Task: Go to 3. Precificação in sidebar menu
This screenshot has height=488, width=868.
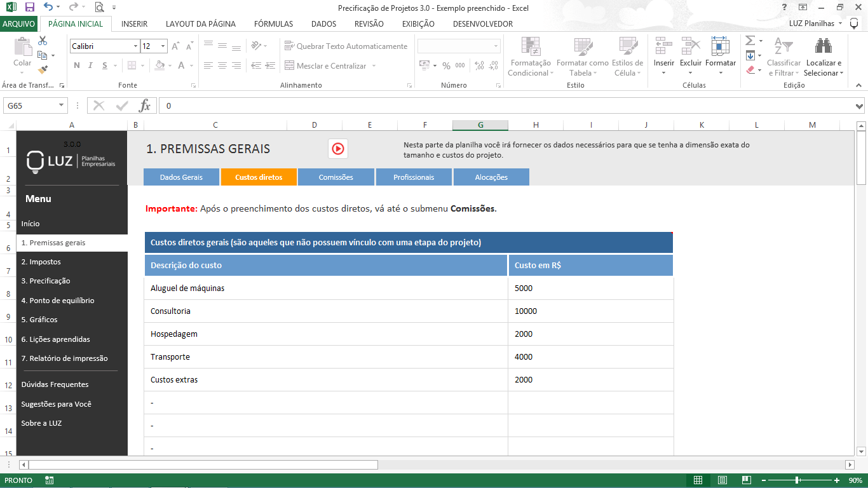Action: tap(46, 281)
